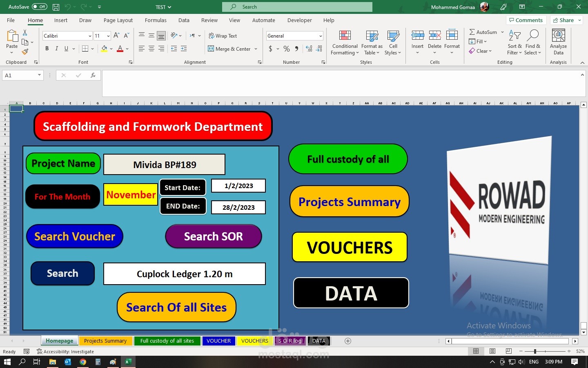
Task: Click the Format Painter brush icon
Action: [25, 52]
